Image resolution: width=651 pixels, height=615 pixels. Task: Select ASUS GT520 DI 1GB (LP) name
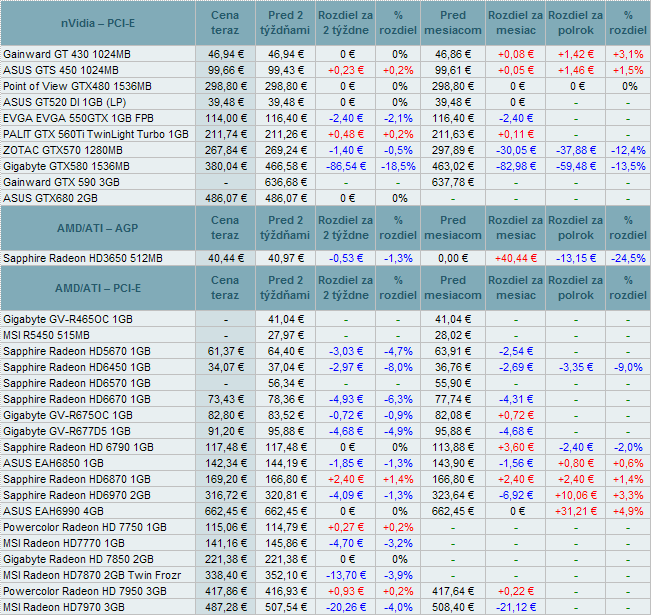[64, 102]
